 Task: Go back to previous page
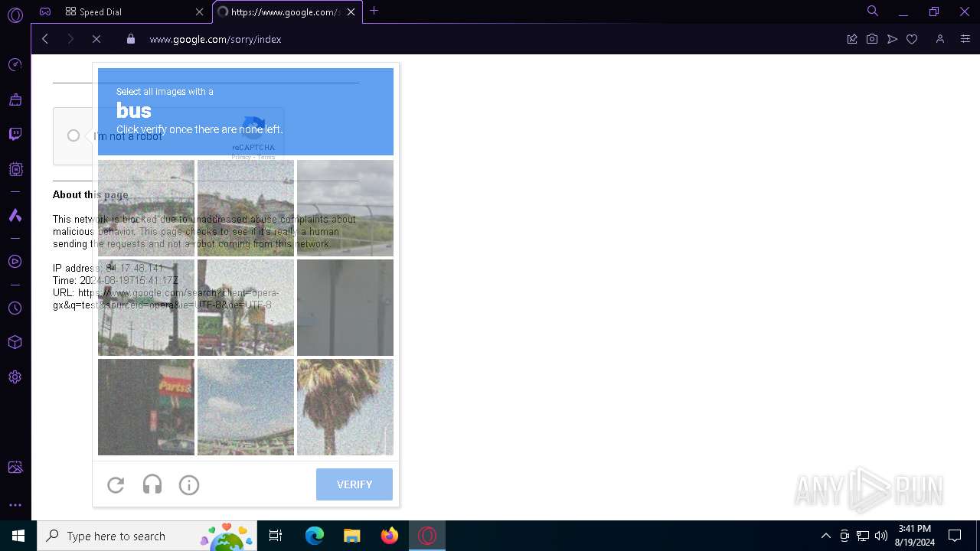point(45,39)
